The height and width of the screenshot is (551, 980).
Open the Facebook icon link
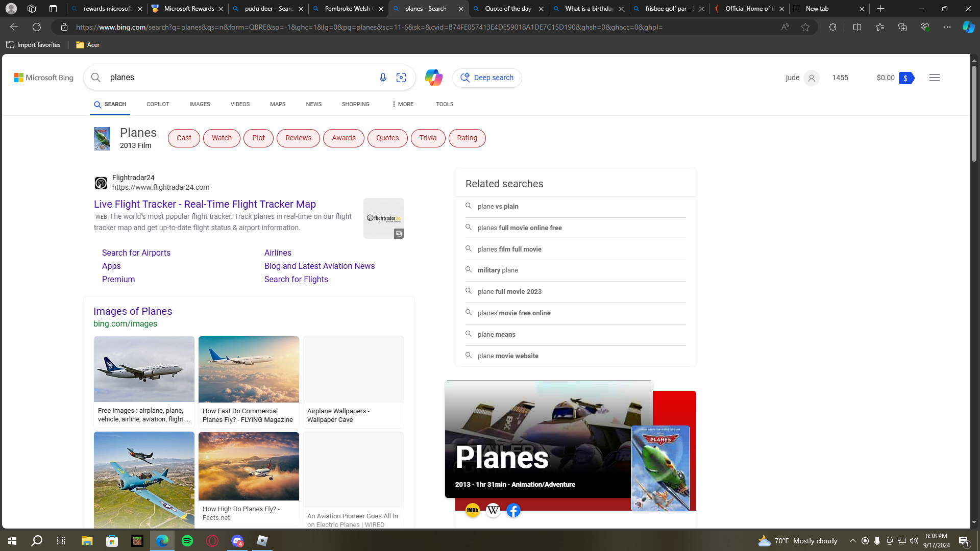click(x=513, y=510)
